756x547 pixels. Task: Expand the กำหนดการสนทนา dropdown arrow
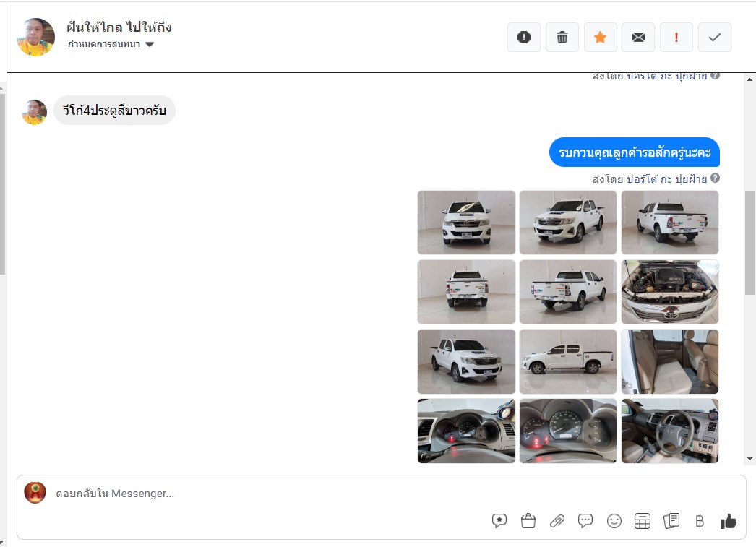(150, 44)
